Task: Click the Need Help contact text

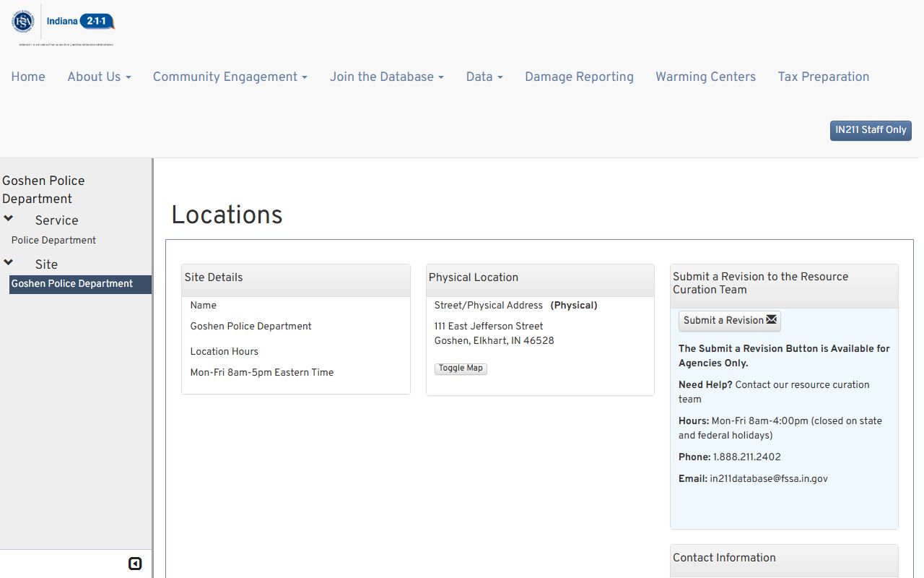Action: (x=774, y=392)
